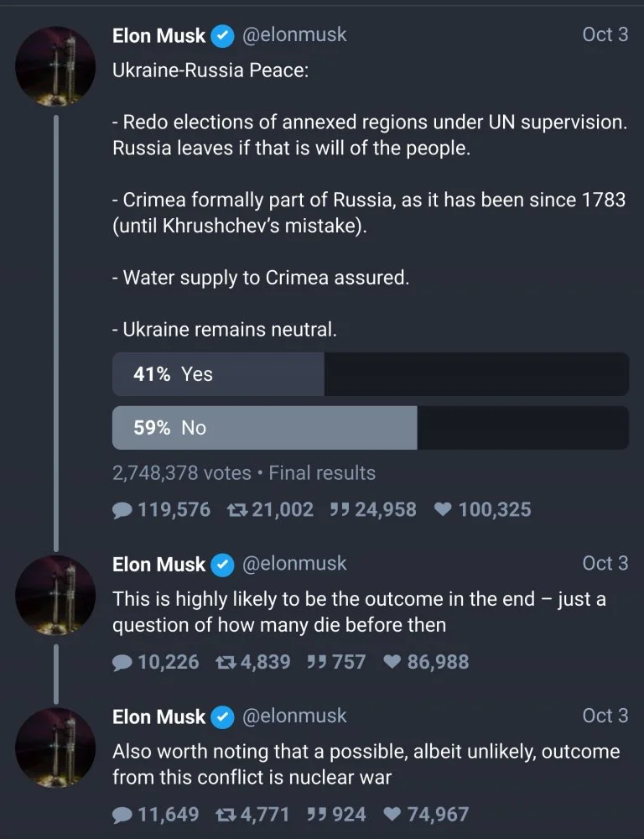Open the Oct 3 timestamp on first tweet

pos(605,35)
